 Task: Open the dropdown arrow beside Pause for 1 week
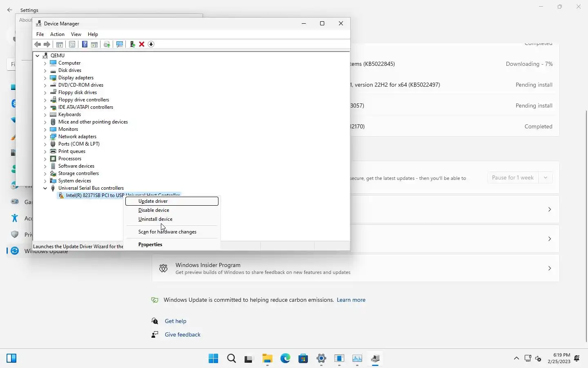pos(546,177)
